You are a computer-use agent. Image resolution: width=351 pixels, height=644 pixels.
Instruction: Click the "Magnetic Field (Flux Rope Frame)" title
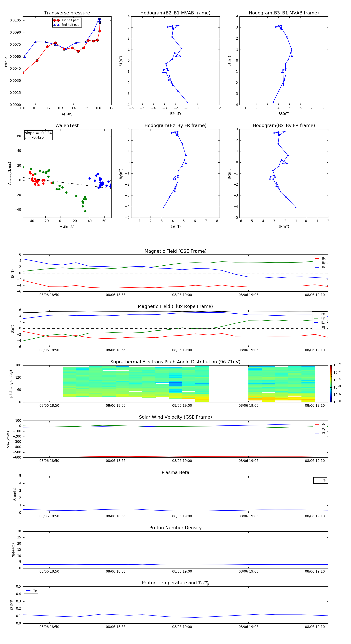pos(175,307)
